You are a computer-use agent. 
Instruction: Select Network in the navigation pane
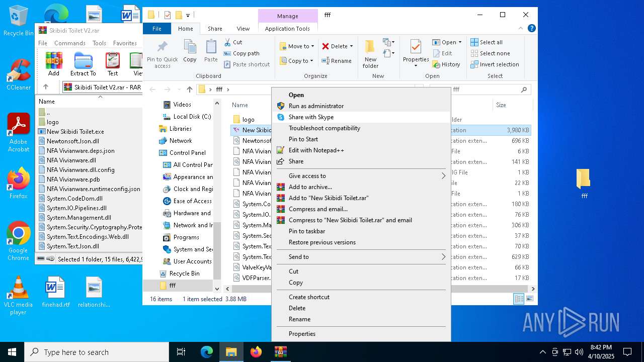tap(181, 141)
